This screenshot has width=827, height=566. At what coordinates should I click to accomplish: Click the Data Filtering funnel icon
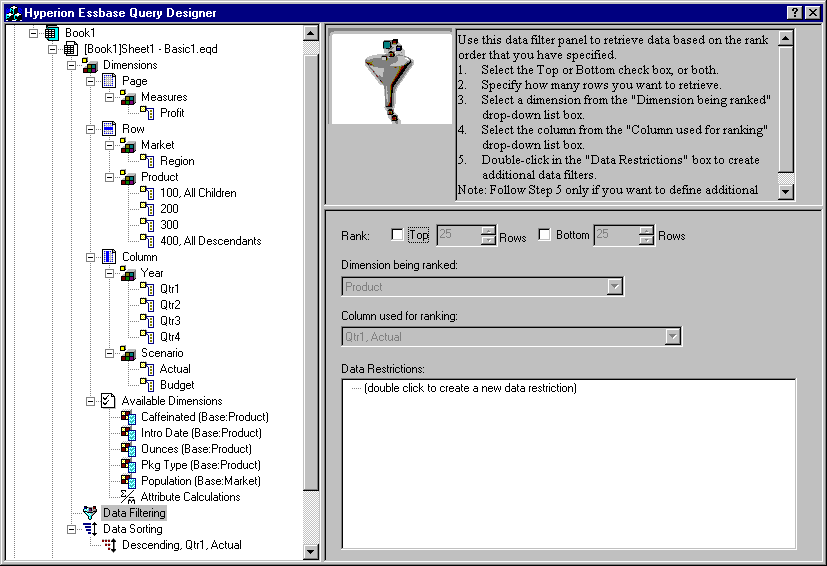click(90, 513)
